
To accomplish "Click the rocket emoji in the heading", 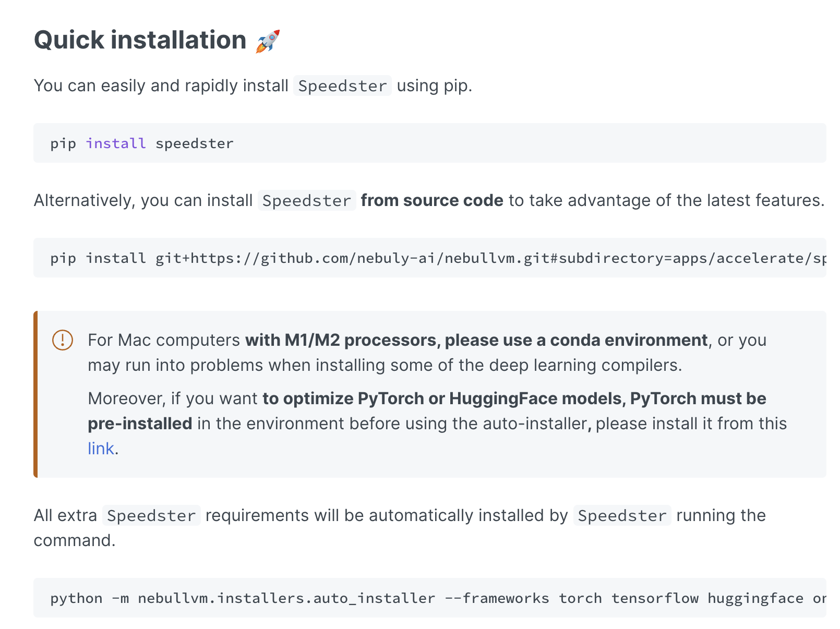I will (268, 40).
